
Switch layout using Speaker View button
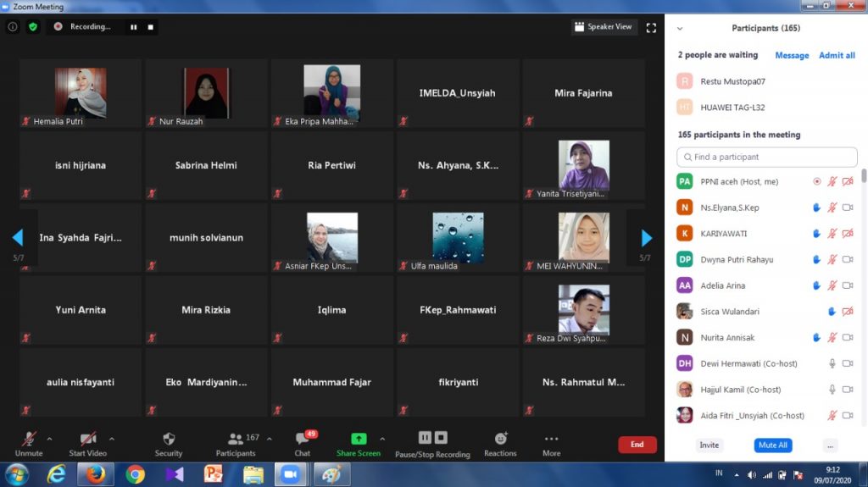[604, 27]
